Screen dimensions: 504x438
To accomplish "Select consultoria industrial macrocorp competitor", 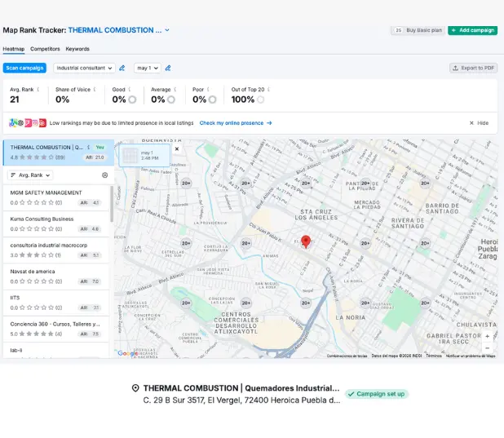I will [56, 250].
